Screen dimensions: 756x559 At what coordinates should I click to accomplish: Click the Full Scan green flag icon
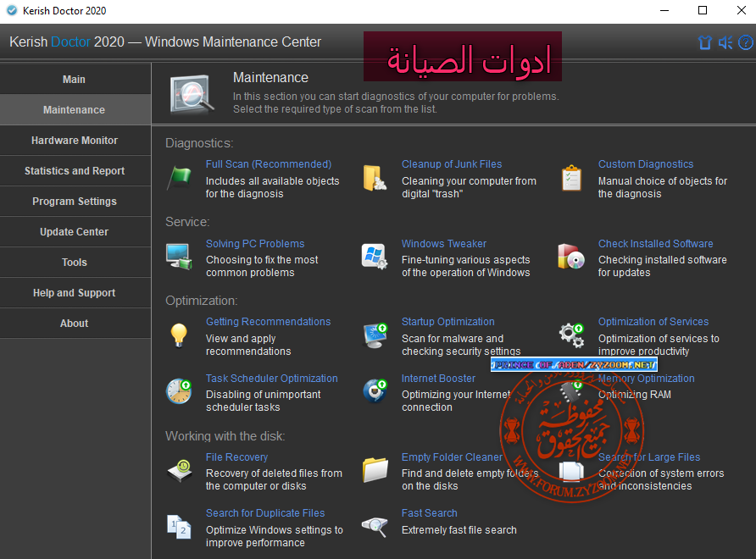179,178
